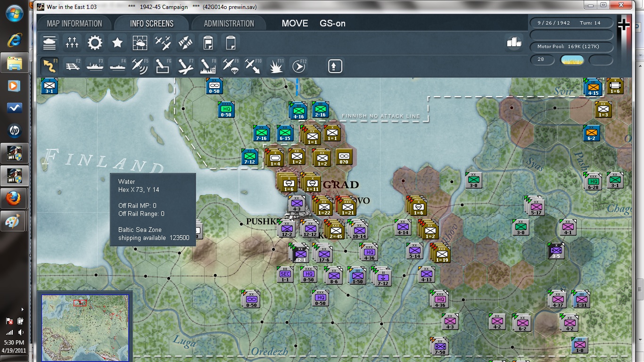Open the second blank report clipboard icon
Viewport: 644px width, 362px height.
click(x=231, y=43)
